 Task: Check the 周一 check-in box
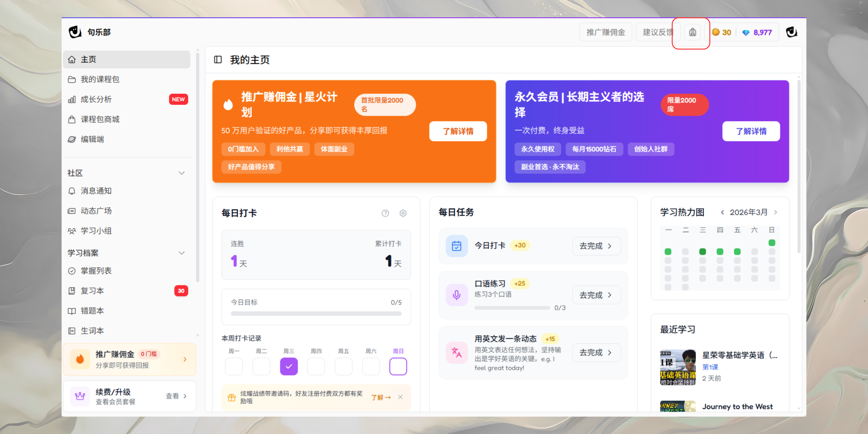tap(234, 366)
